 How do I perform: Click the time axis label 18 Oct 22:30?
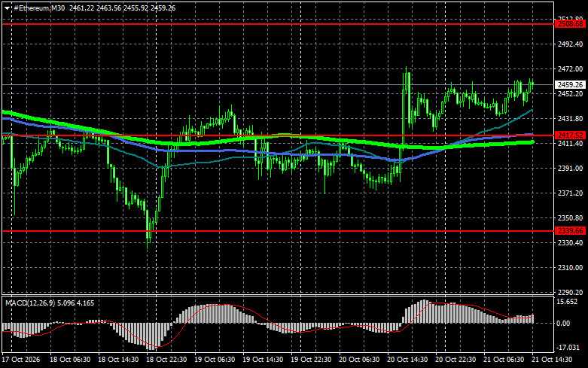pos(166,360)
